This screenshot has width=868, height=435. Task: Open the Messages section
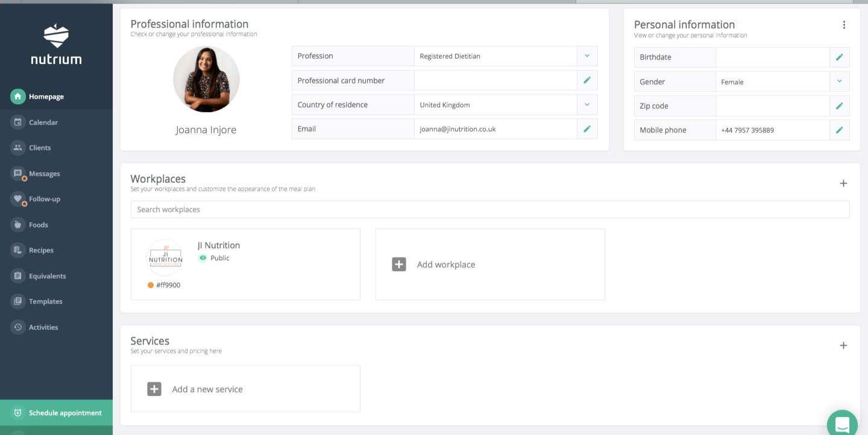point(56,174)
